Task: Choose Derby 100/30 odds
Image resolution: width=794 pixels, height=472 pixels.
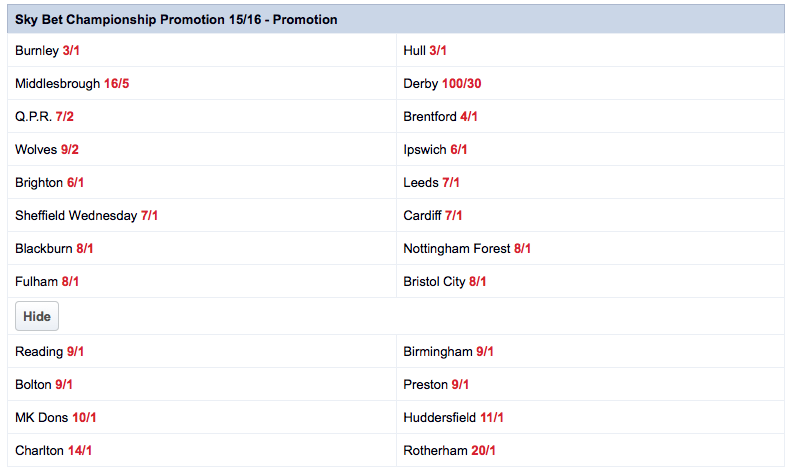Action: [x=461, y=84]
